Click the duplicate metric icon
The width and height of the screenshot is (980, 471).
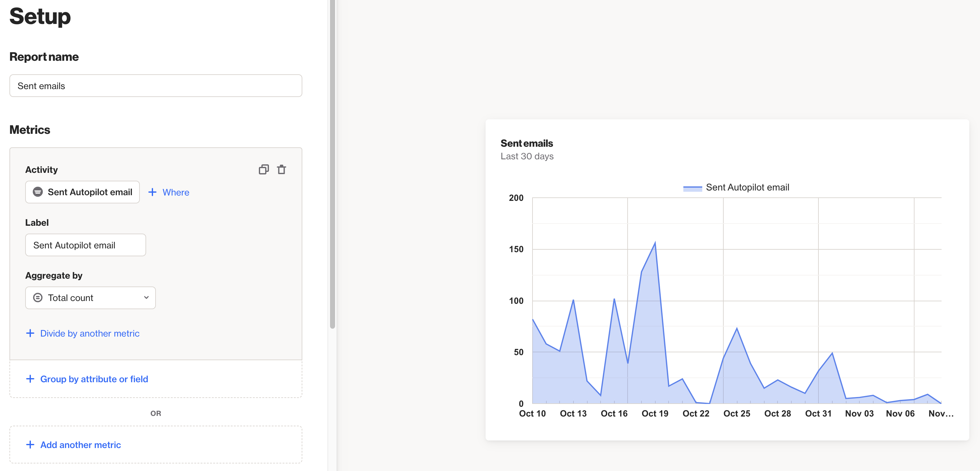(x=264, y=169)
